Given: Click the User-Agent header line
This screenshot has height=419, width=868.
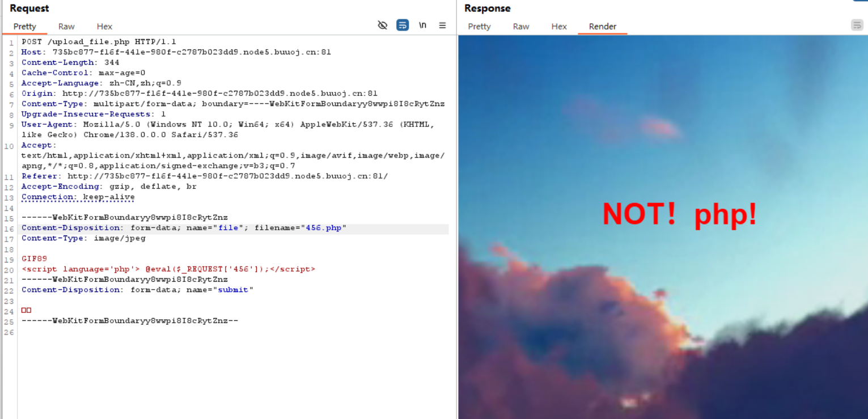Looking at the screenshot, I should tap(228, 129).
